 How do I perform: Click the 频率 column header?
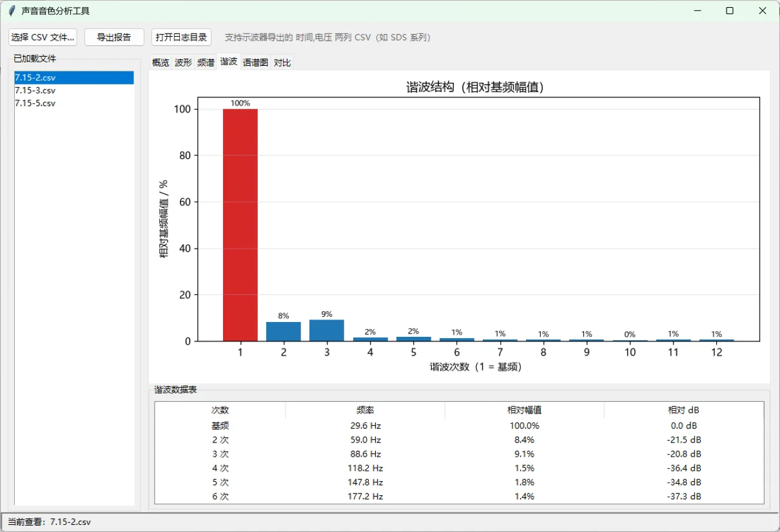point(365,410)
